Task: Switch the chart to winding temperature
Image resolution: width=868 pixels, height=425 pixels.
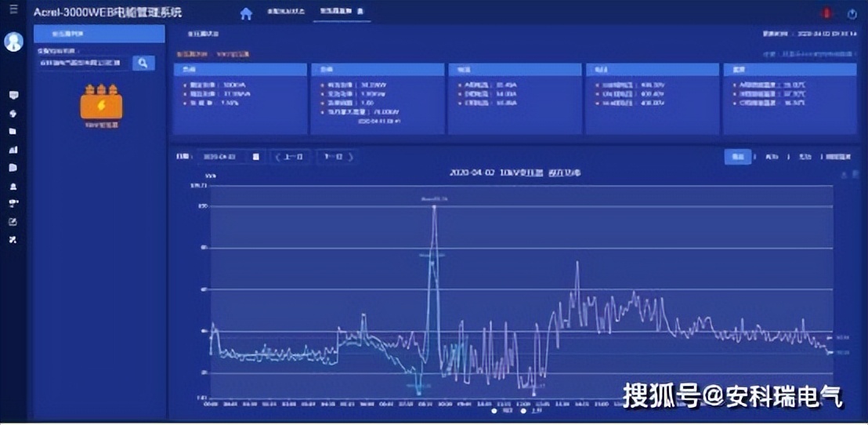Action: pos(838,157)
